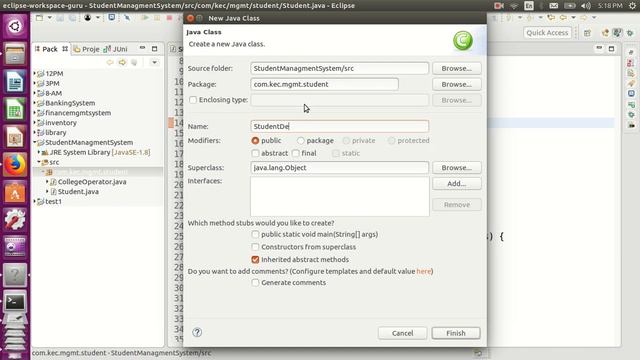Open the New wizard dropdown arrow

(49, 18)
